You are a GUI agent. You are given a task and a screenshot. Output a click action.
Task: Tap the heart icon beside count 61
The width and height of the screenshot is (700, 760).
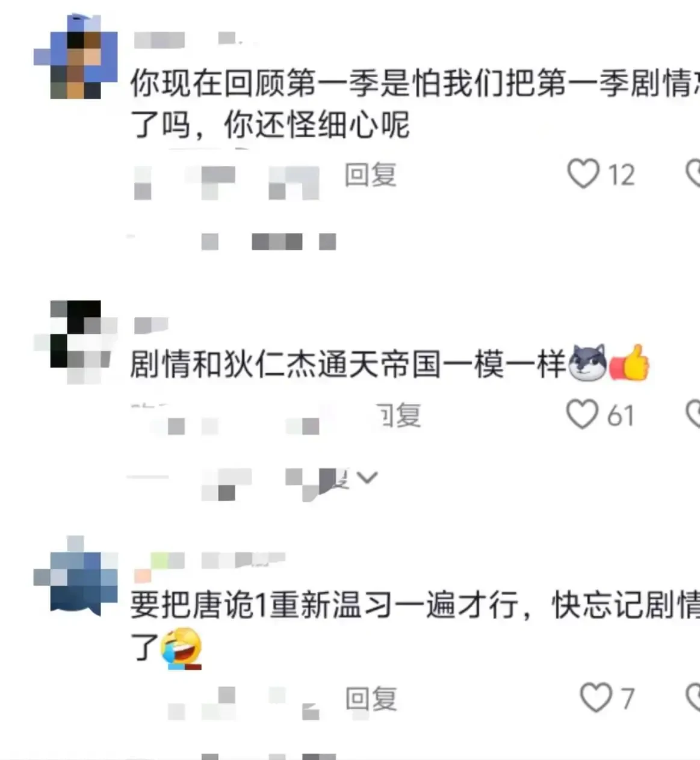pos(582,415)
